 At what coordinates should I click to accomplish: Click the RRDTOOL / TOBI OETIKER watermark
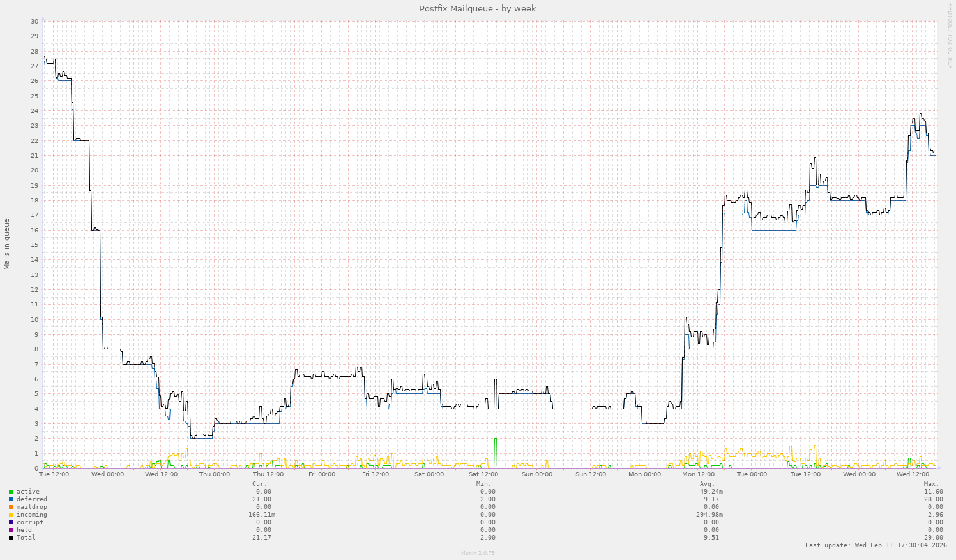951,35
